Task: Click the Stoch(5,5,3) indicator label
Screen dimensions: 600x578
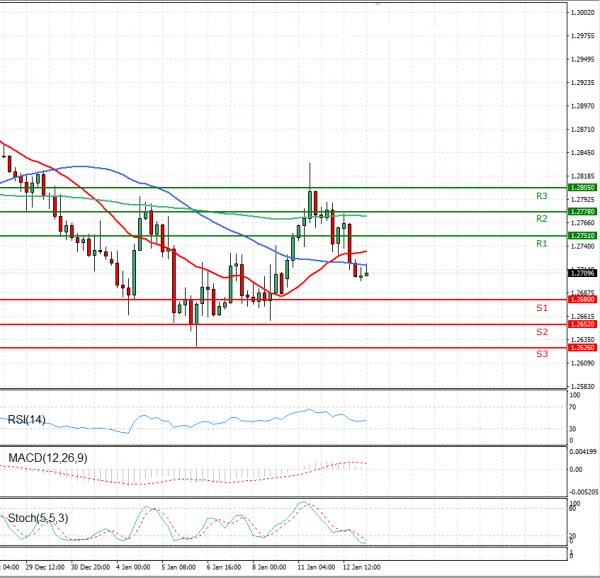Action: click(x=38, y=518)
